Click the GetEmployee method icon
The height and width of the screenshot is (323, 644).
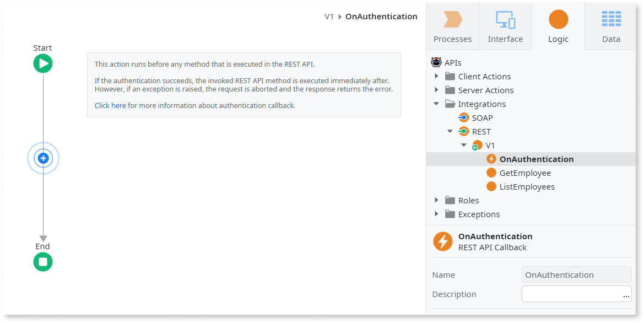click(491, 173)
